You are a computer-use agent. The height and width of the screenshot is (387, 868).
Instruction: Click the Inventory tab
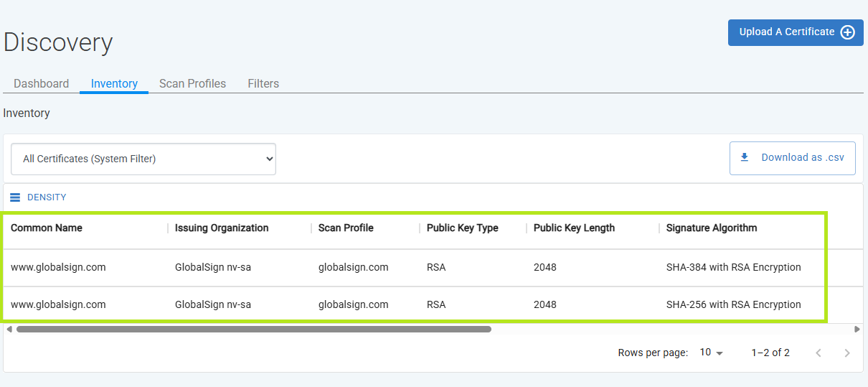pyautogui.click(x=114, y=83)
